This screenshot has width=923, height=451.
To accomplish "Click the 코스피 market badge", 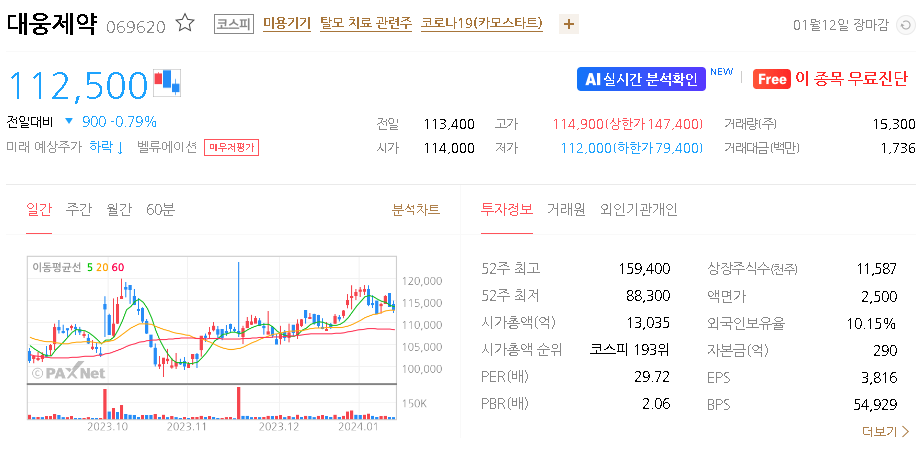I will click(x=234, y=24).
